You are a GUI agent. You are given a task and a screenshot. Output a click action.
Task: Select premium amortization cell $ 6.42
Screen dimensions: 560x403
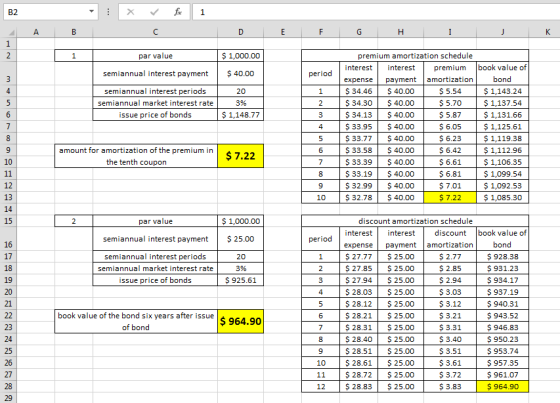pyautogui.click(x=450, y=150)
